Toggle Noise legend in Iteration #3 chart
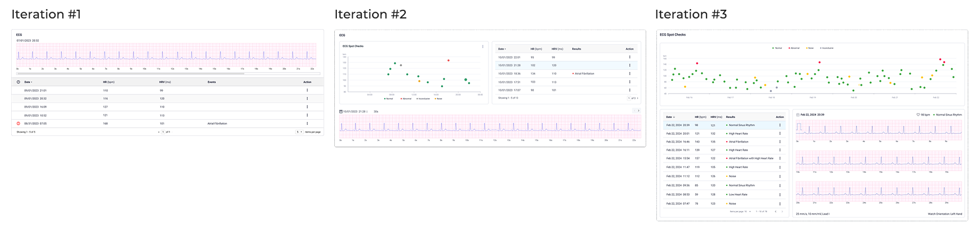 810,48
